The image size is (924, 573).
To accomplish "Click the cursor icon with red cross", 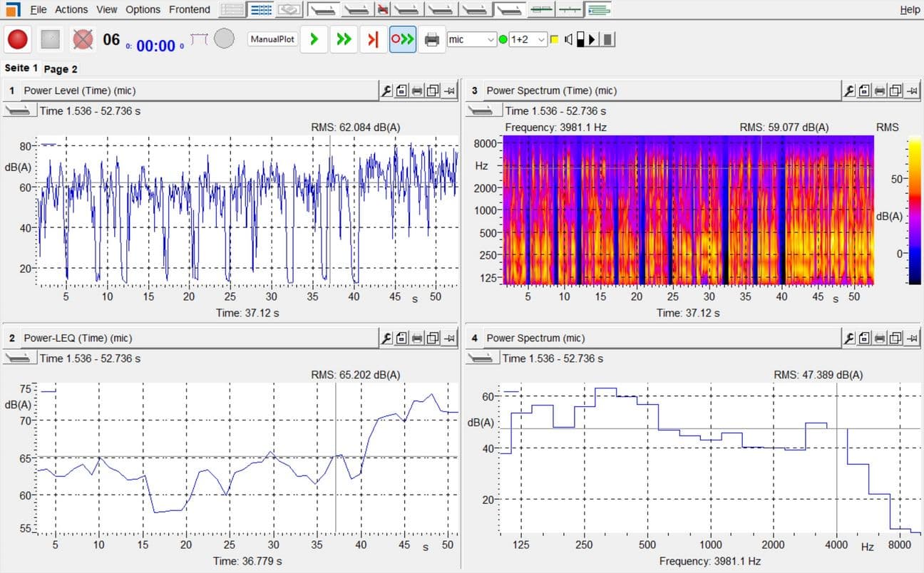I will pyautogui.click(x=383, y=9).
